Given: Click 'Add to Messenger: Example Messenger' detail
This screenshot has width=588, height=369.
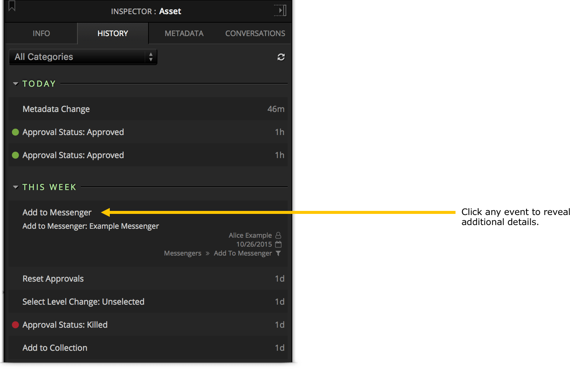Looking at the screenshot, I should coord(91,226).
